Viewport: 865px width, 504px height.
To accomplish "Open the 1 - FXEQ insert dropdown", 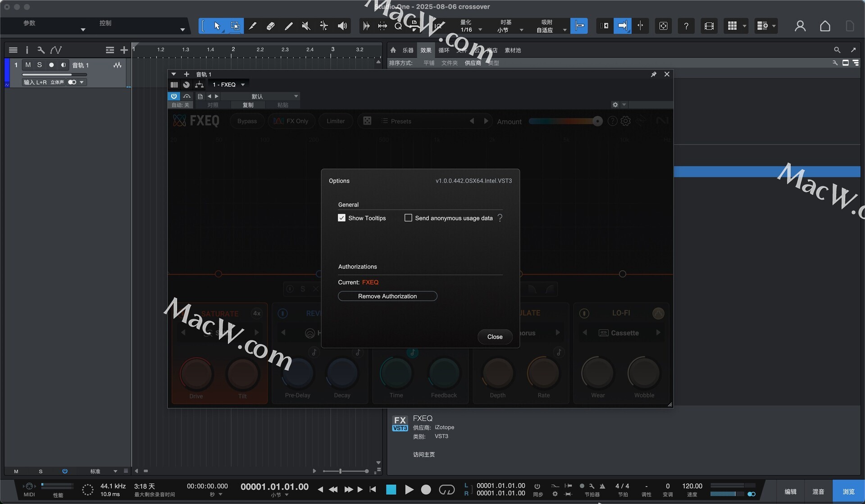I will coord(228,85).
